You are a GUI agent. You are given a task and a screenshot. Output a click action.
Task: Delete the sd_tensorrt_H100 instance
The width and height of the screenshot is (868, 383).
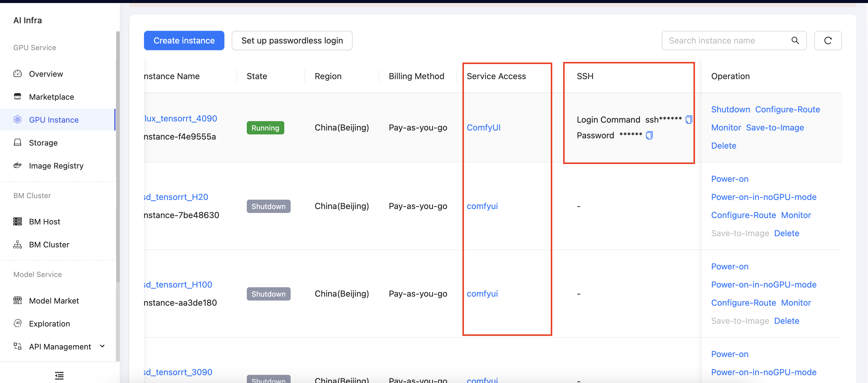pos(786,321)
